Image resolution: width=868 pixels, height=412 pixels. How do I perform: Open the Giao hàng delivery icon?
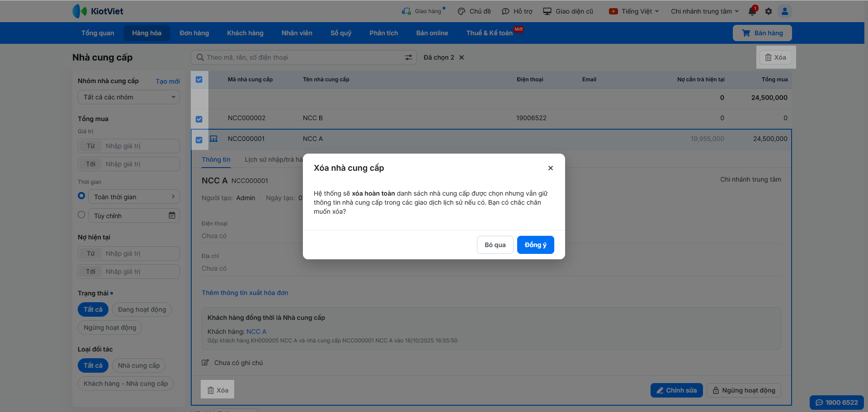click(x=406, y=11)
